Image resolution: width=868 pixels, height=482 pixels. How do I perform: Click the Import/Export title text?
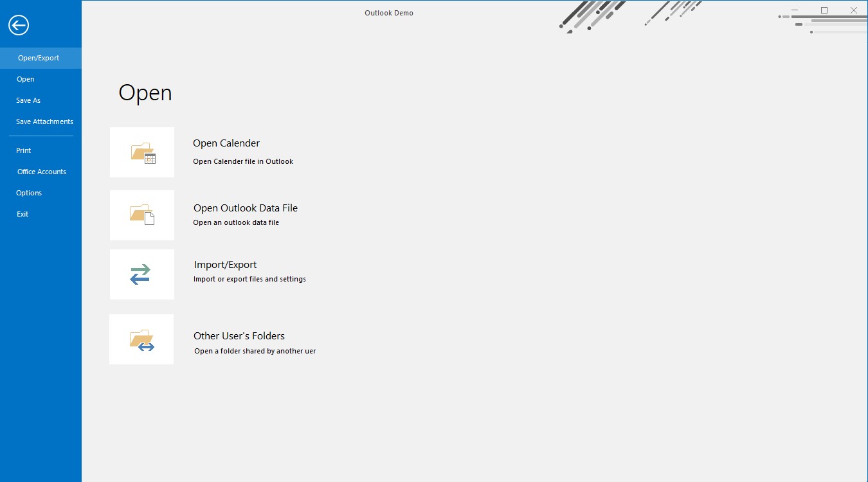pyautogui.click(x=225, y=265)
